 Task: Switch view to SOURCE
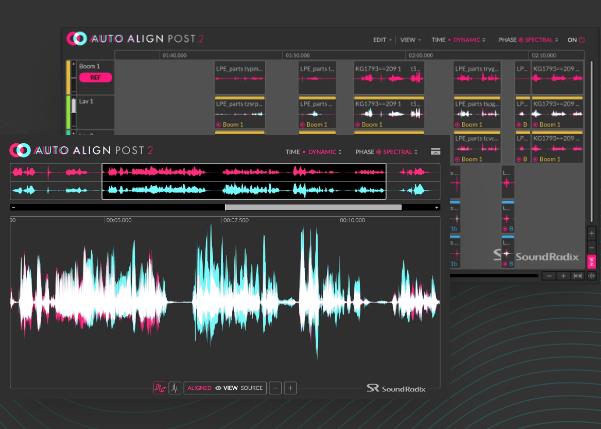[x=251, y=388]
